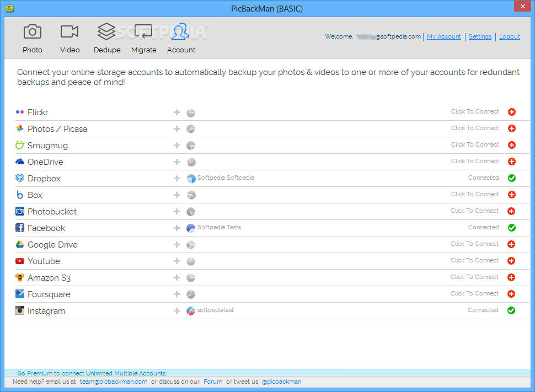
Task: Open Settings link
Action: point(480,36)
